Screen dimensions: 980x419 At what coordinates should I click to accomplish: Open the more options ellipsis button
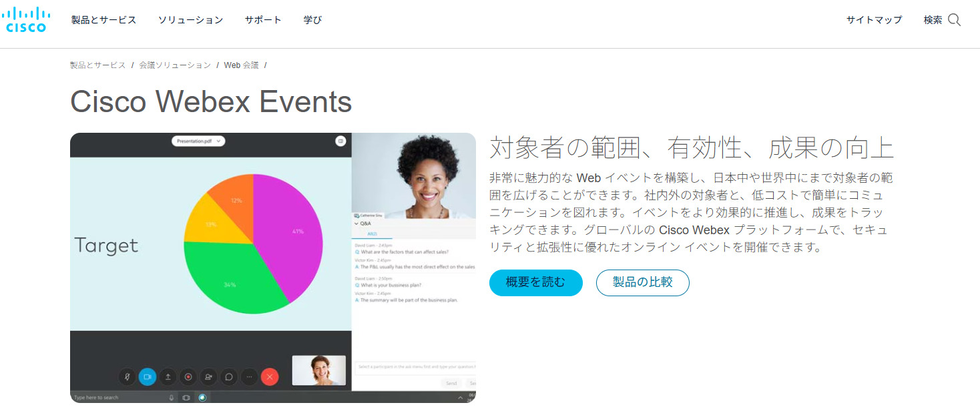249,376
